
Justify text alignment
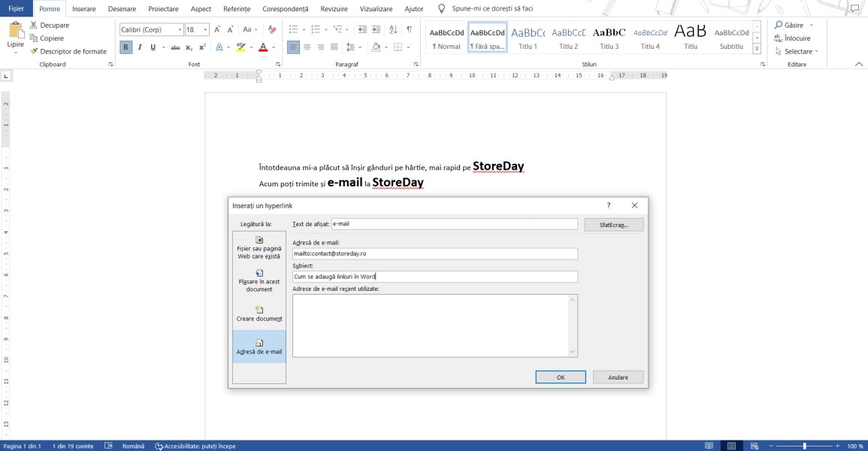point(334,47)
